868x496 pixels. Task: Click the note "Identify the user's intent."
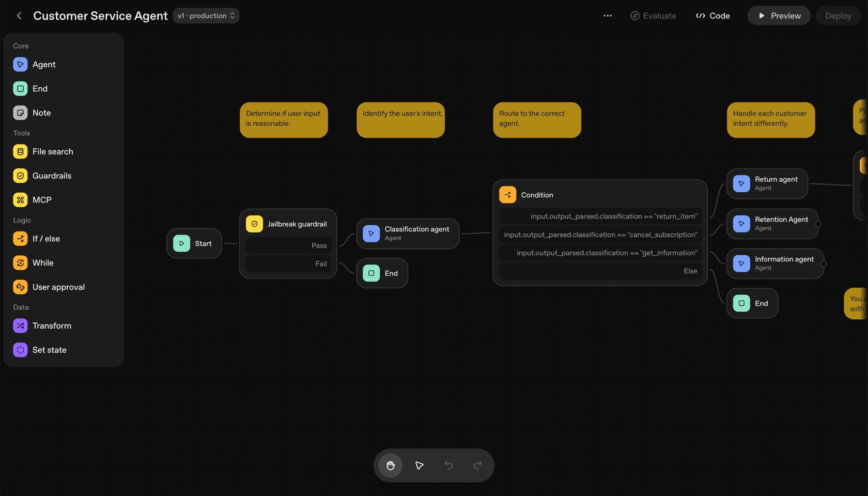pos(400,120)
